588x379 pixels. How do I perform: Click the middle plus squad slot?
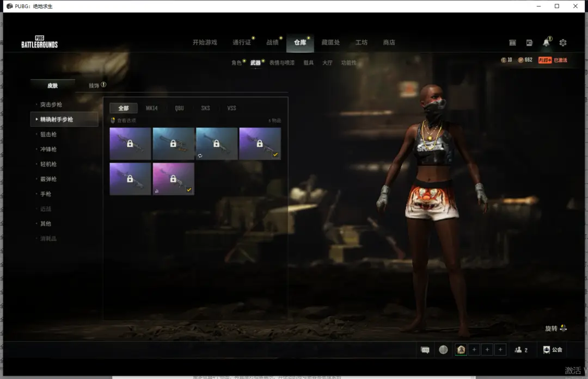(487, 350)
